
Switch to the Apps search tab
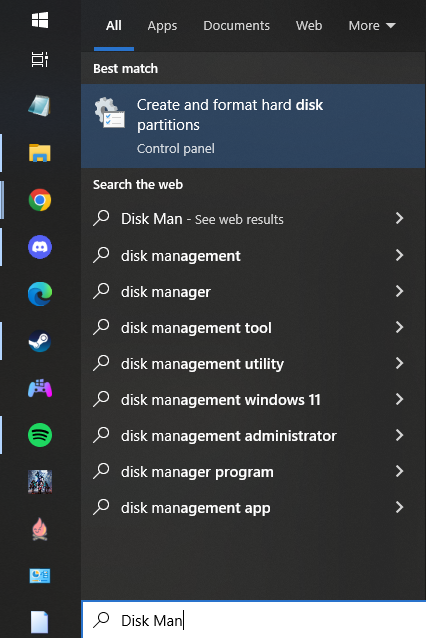click(162, 26)
